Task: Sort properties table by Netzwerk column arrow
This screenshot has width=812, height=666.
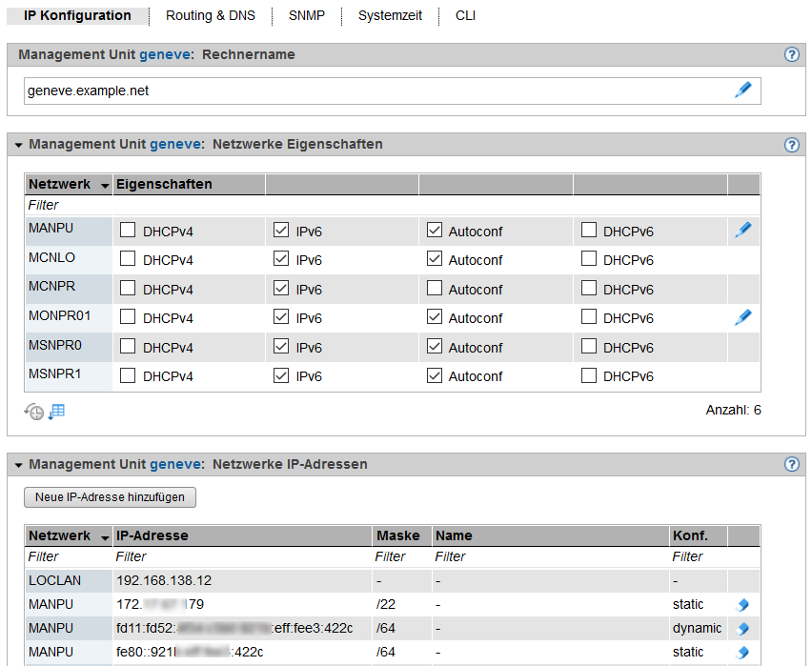Action: coord(104,185)
